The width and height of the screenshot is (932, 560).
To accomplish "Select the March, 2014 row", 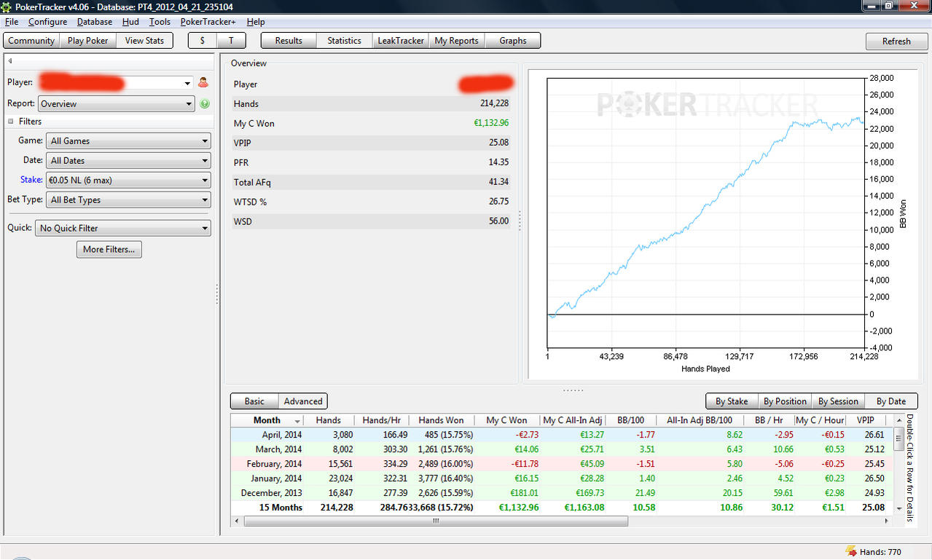I will coord(562,449).
